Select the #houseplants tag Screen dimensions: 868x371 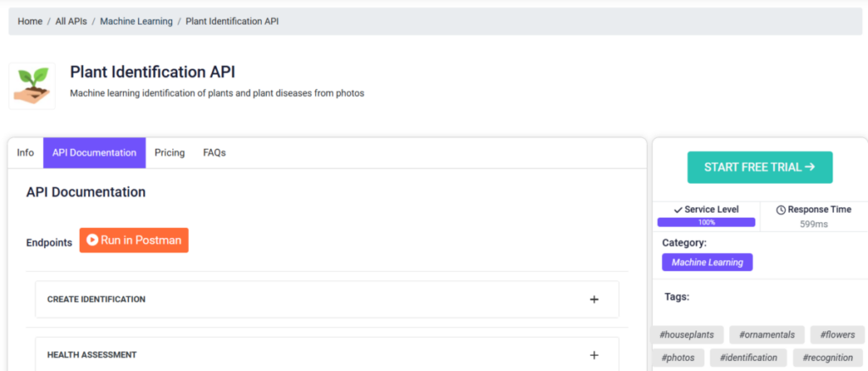point(687,335)
